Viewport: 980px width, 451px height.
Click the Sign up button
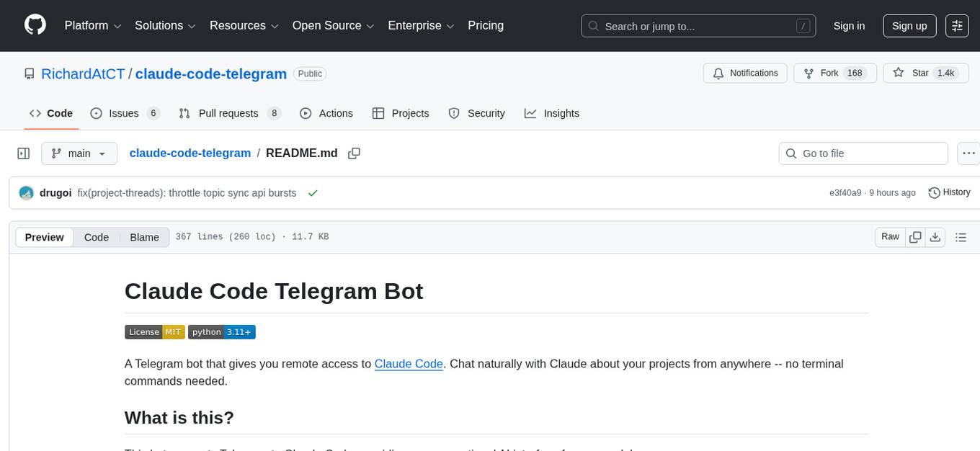[x=909, y=25]
